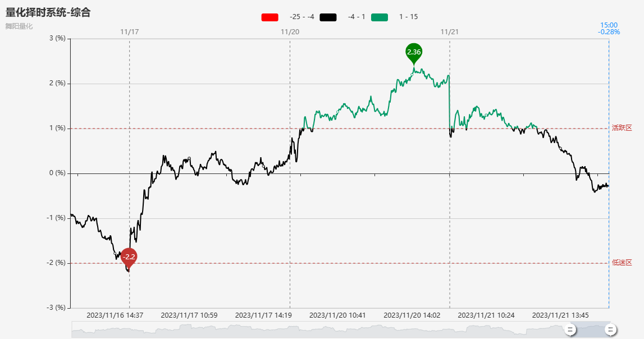Toggle the red -25 - -4 legend swatch

pyautogui.click(x=270, y=17)
